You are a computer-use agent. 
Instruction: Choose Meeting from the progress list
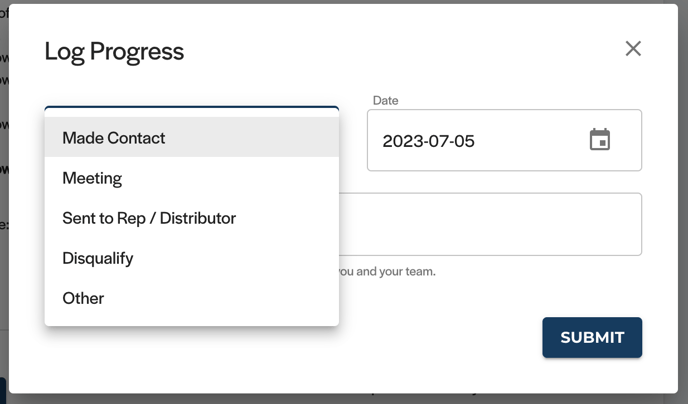pos(192,178)
